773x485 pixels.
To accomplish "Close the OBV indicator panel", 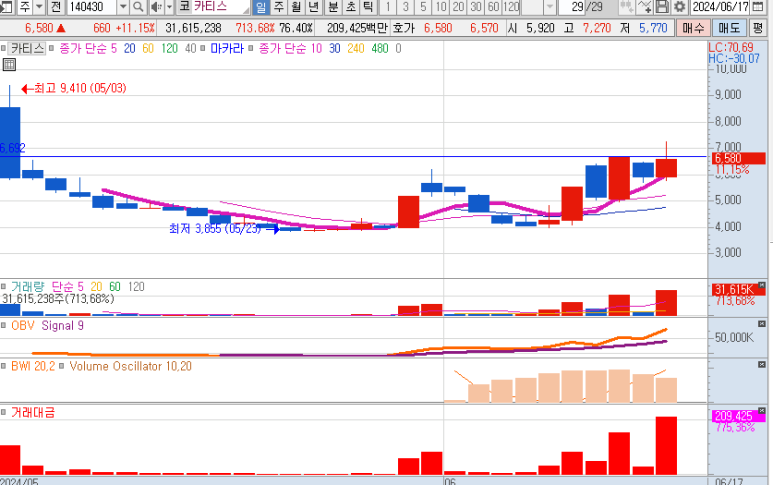I will coord(762,324).
